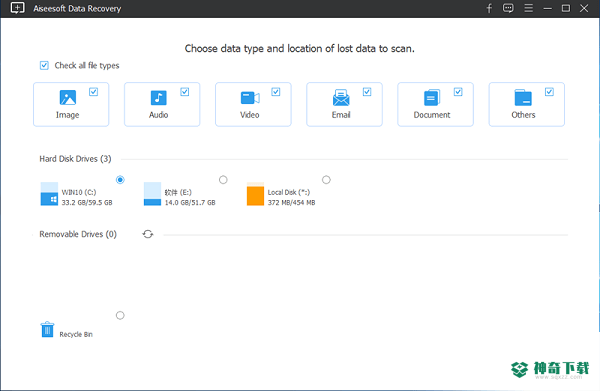Toggle the Others type checkbox

(549, 92)
